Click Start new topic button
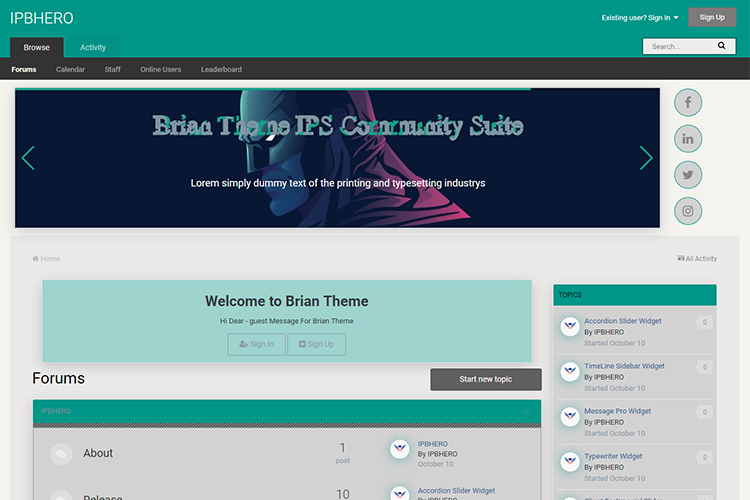 (x=486, y=379)
